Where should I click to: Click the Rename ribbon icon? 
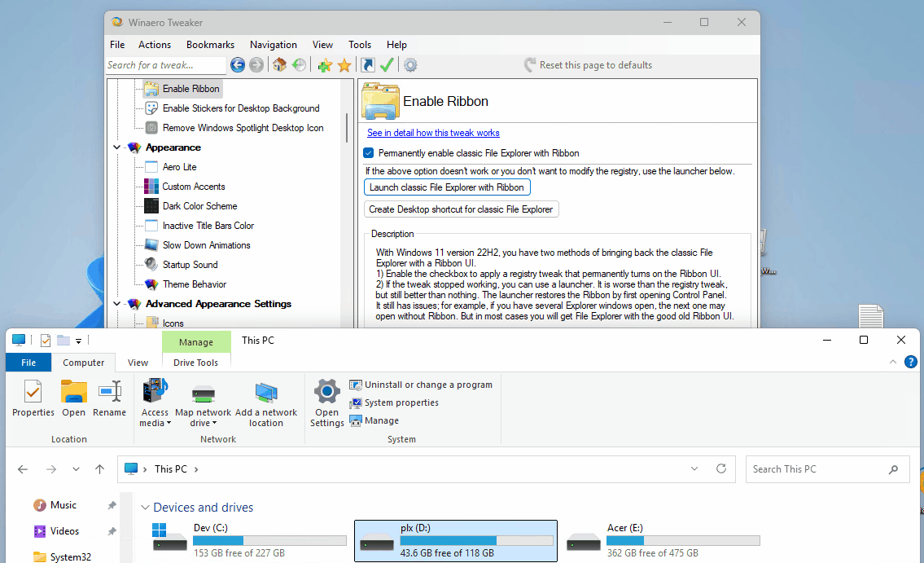(109, 398)
